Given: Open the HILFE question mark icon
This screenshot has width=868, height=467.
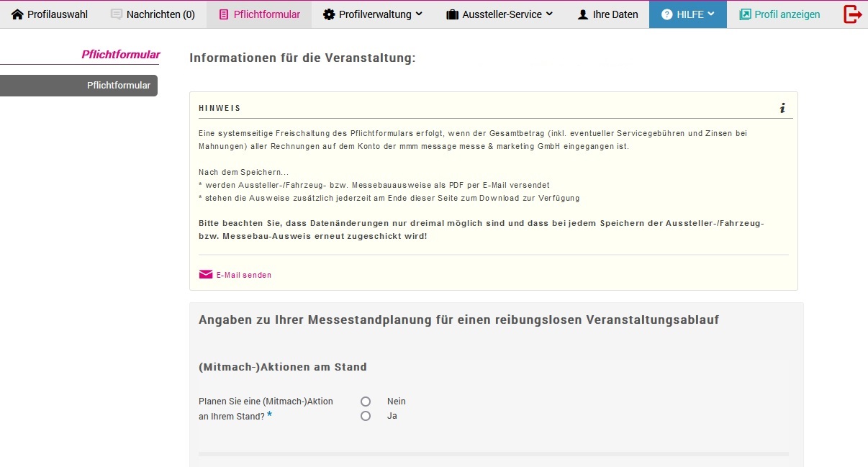Looking at the screenshot, I should (668, 14).
